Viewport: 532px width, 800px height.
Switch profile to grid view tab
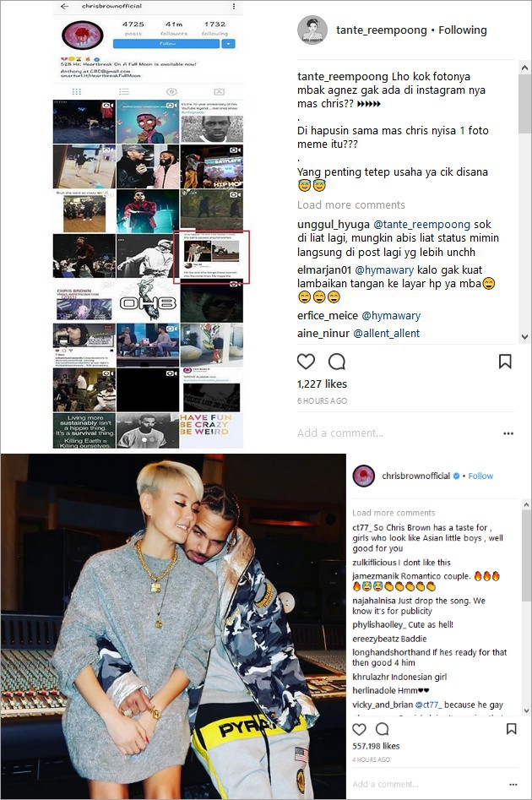(x=77, y=92)
